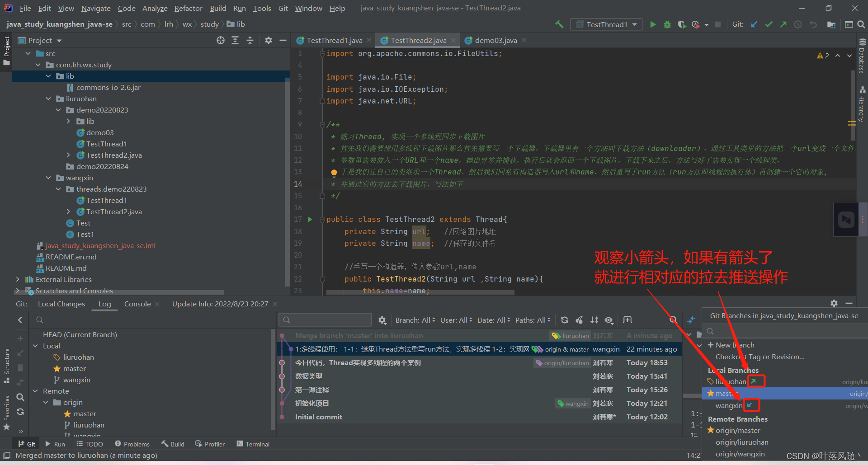The height and width of the screenshot is (465, 868).
Task: Switch to demo03.java editor tab
Action: click(x=495, y=40)
